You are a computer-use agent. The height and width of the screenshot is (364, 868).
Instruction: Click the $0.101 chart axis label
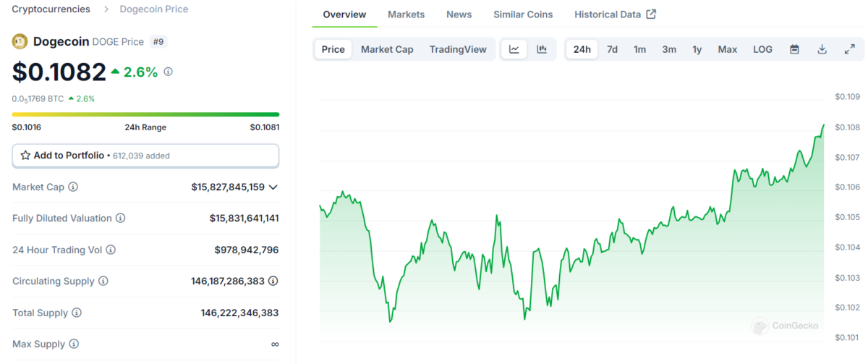pyautogui.click(x=847, y=338)
